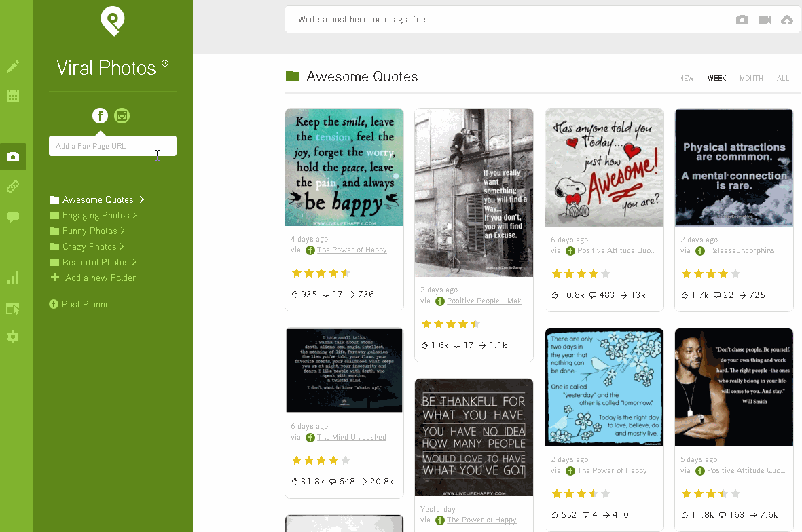The width and height of the screenshot is (802, 532).
Task: Switch to the Instagram source icon
Action: tap(122, 116)
